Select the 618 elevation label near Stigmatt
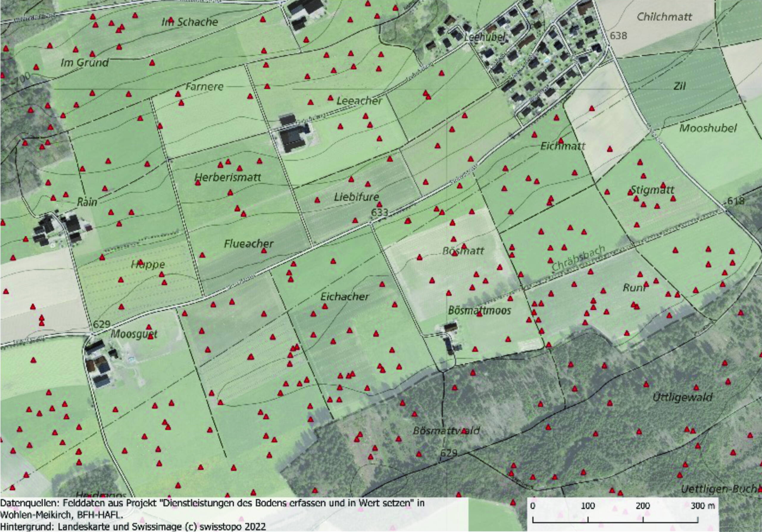The height and width of the screenshot is (532, 762). pyautogui.click(x=736, y=201)
